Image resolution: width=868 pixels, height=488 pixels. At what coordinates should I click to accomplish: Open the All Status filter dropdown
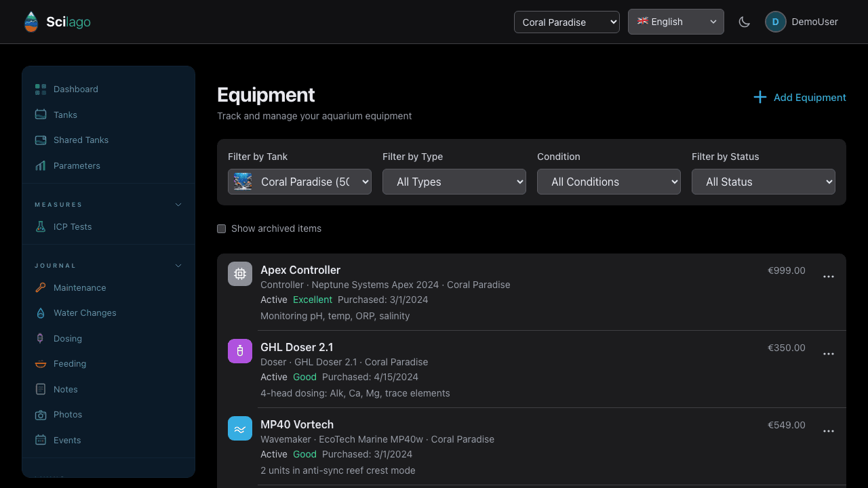(764, 182)
